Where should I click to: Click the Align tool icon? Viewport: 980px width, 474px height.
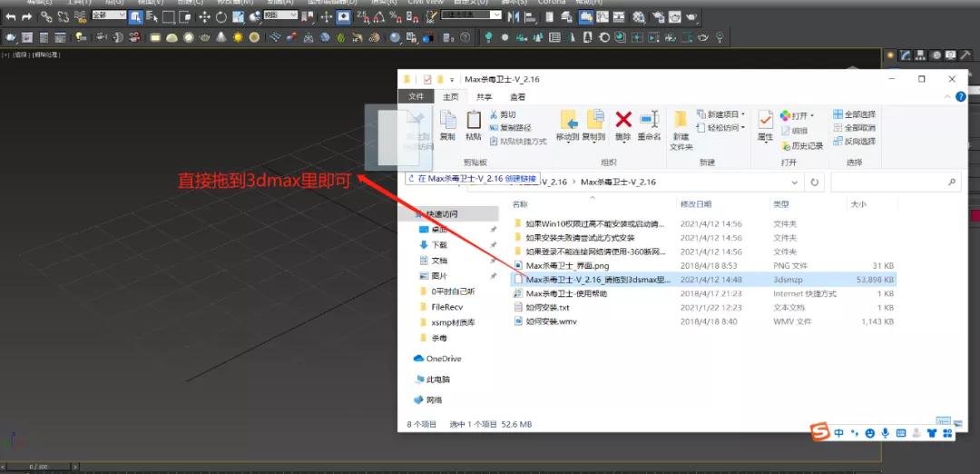tap(533, 17)
